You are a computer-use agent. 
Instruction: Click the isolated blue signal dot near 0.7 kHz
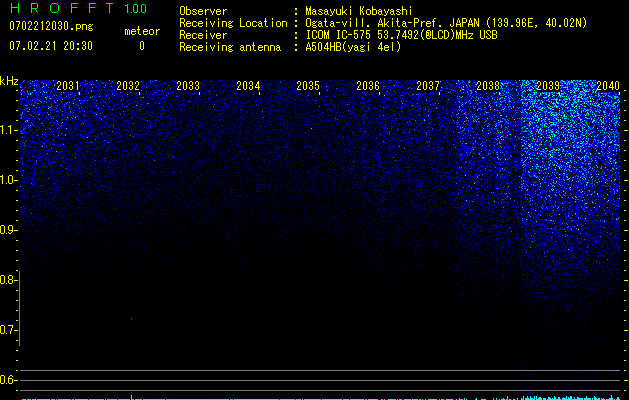click(x=131, y=319)
